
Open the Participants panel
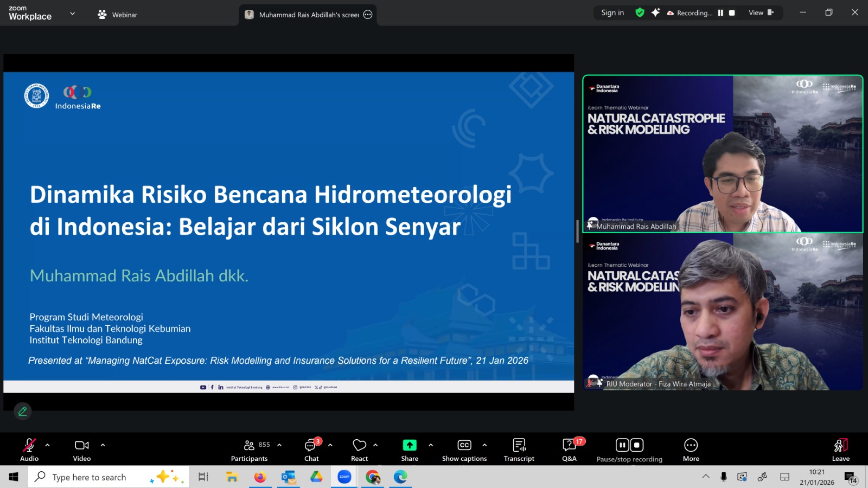point(250,450)
